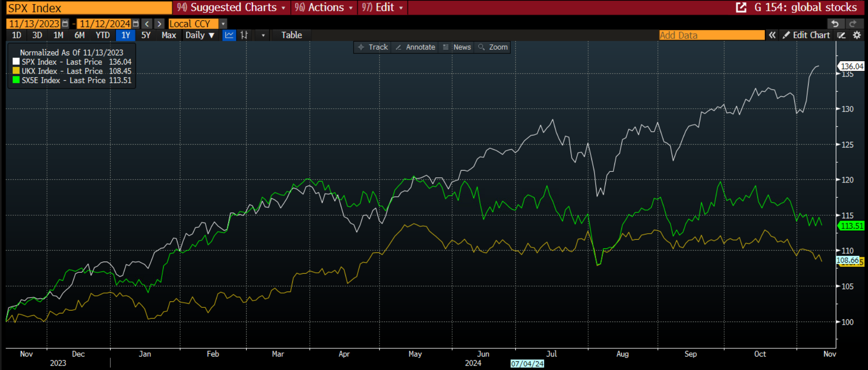Collapse panel with the double chevron icon
868x370 pixels.
coord(772,35)
